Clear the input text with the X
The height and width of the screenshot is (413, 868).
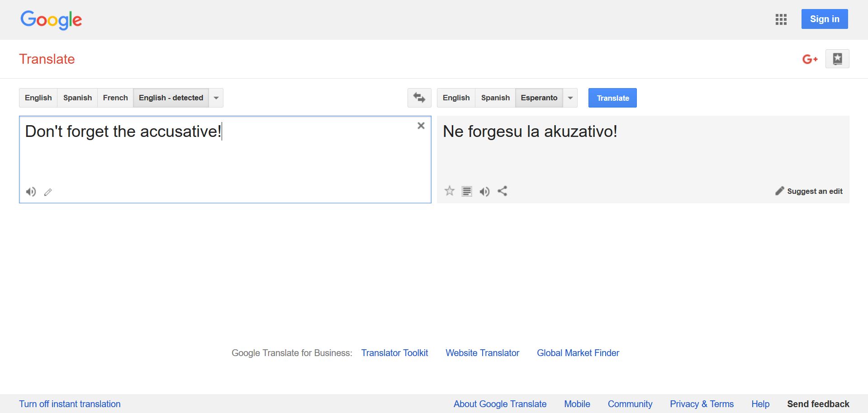pos(421,126)
